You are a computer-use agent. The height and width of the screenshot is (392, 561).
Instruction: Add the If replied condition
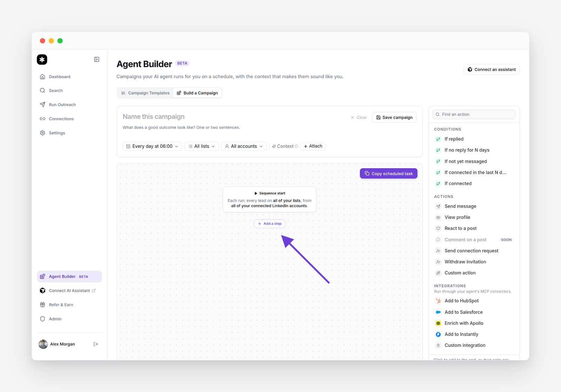(x=474, y=139)
